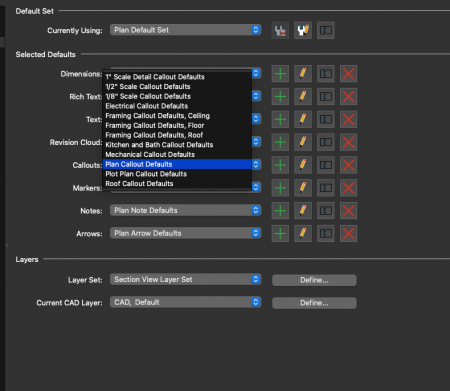Click the rename icon in Dimensions row
450x391 pixels.
326,74
